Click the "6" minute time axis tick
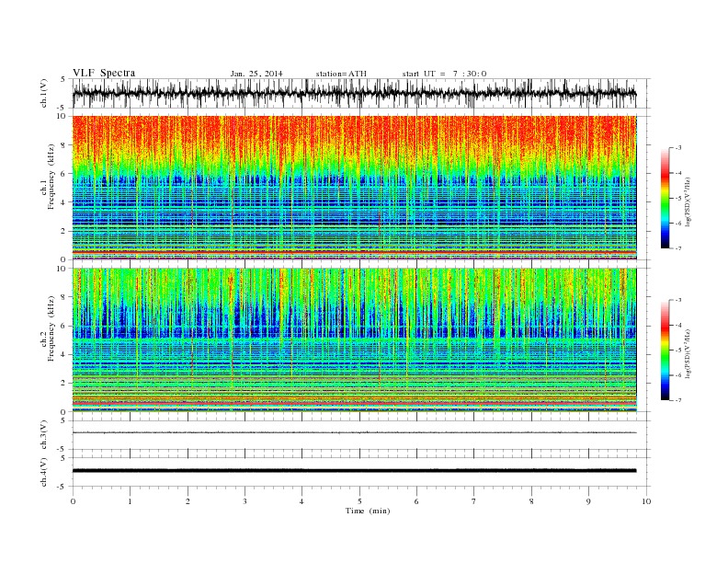Screen dimensions: 728x563 pyautogui.click(x=417, y=501)
